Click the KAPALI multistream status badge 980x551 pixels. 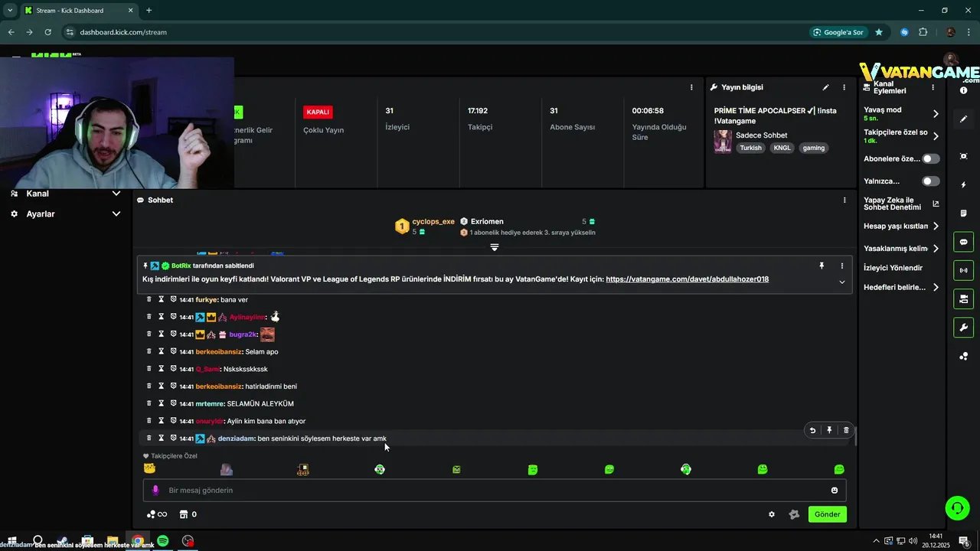318,112
